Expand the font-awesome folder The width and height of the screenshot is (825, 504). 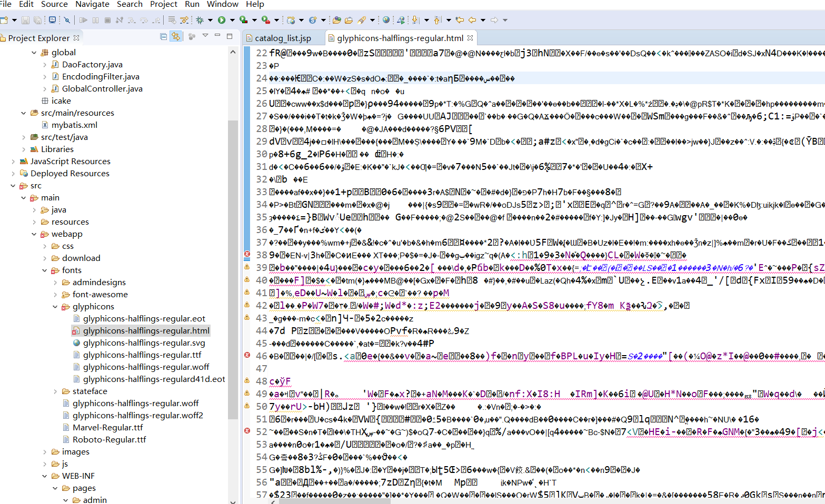tap(55, 295)
